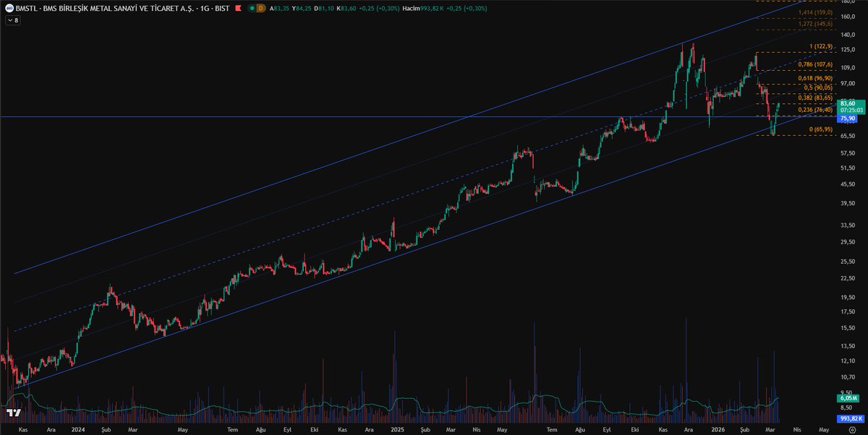
Task: Click the Nis label after Mar 2026
Action: 797,428
